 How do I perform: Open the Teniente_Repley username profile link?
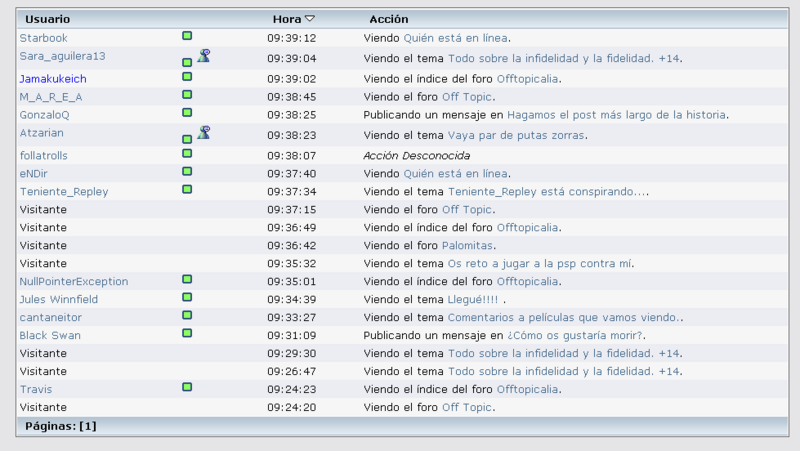(x=64, y=191)
